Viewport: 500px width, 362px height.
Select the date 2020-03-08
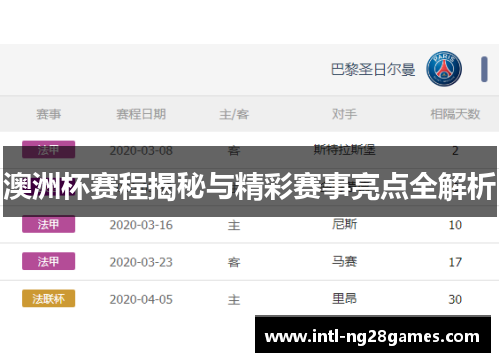point(141,151)
